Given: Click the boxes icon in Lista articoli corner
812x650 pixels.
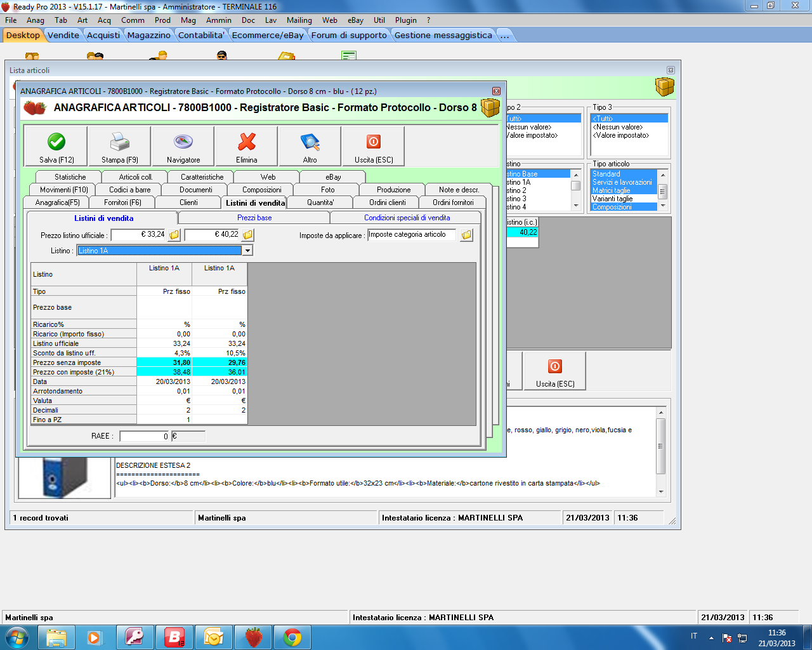Looking at the screenshot, I should coord(664,87).
